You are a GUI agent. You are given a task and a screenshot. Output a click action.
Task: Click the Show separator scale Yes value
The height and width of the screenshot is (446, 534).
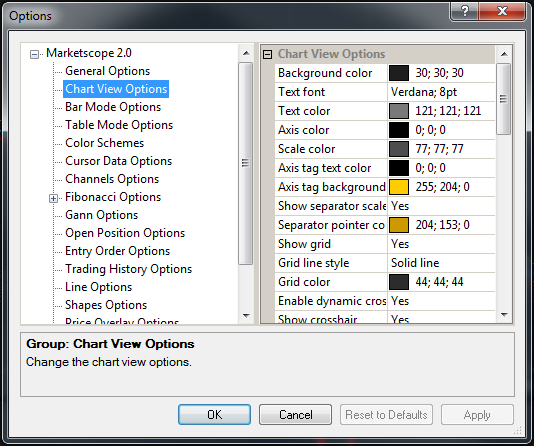(441, 206)
